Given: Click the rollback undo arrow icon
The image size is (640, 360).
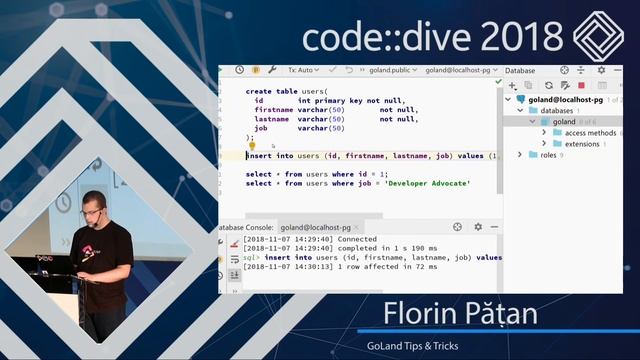Looking at the screenshot, I should pos(349,70).
